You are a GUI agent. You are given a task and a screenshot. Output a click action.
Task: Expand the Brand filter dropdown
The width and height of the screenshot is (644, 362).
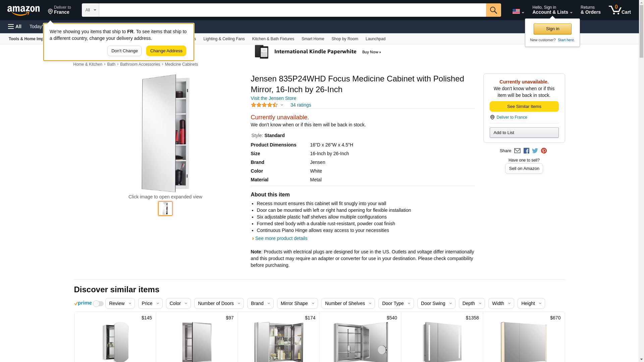[260, 303]
